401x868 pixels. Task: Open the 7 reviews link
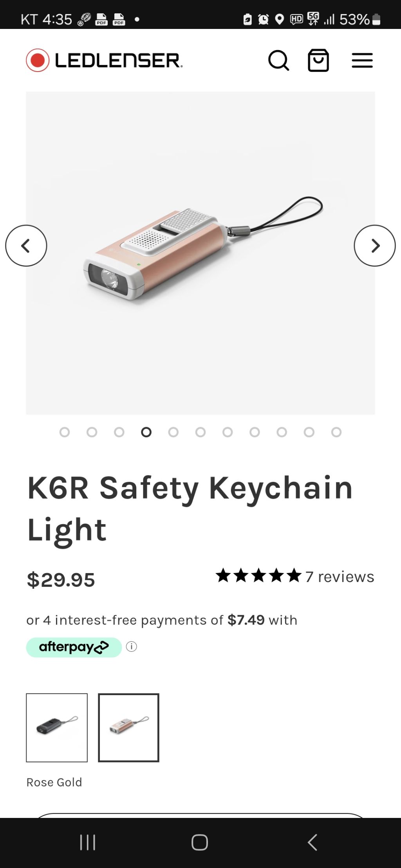[340, 577]
